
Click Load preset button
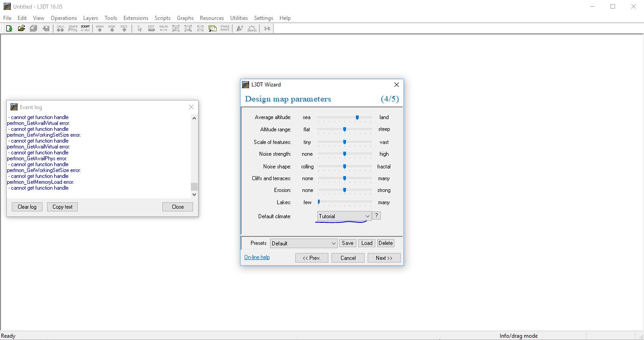pos(367,243)
